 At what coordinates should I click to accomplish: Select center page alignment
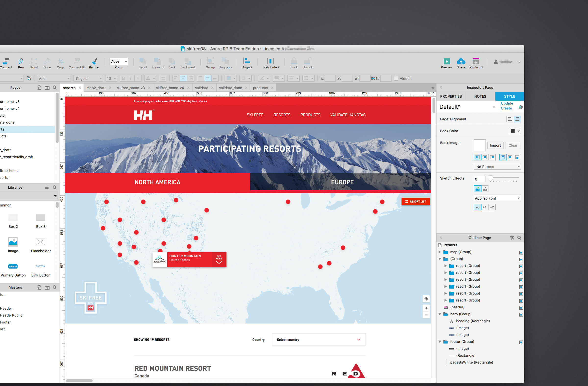517,119
